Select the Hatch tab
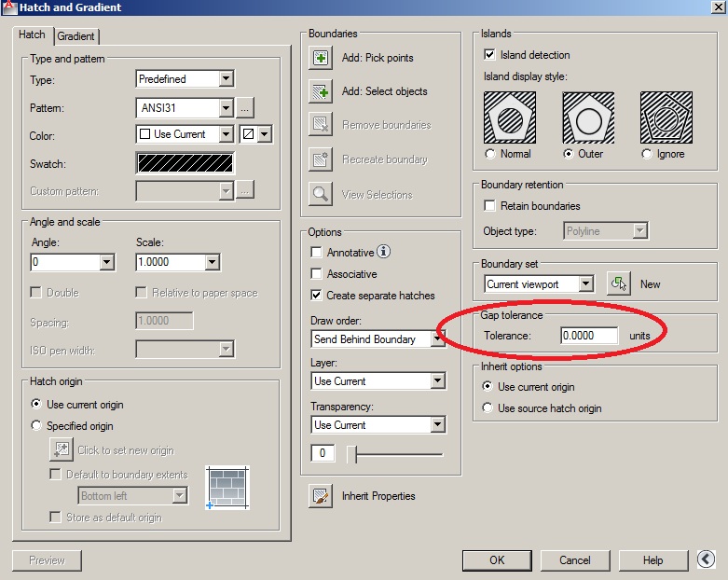 (33, 35)
